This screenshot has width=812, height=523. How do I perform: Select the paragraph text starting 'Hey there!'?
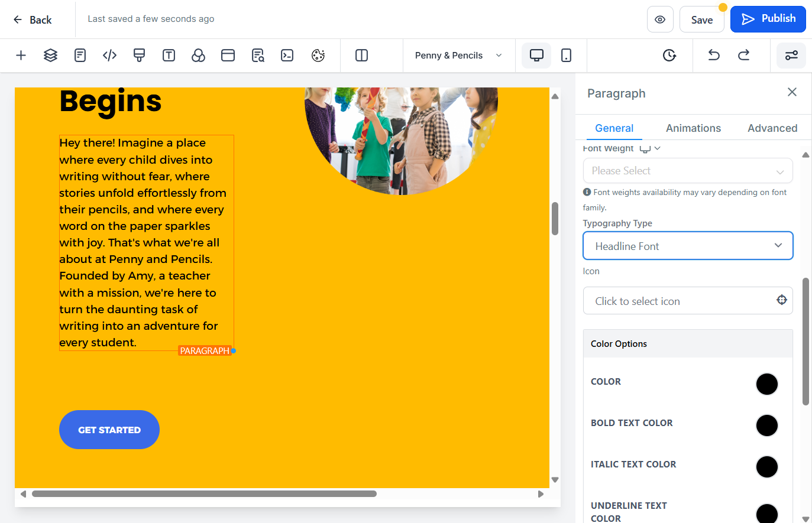[146, 242]
